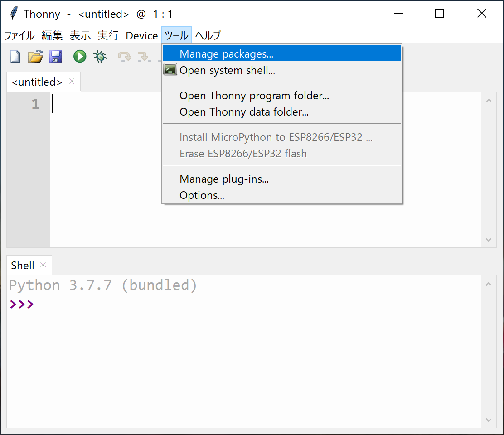The width and height of the screenshot is (504, 435).
Task: Click the Python 3.7.7 (bundled) text in Shell
Action: (x=103, y=285)
